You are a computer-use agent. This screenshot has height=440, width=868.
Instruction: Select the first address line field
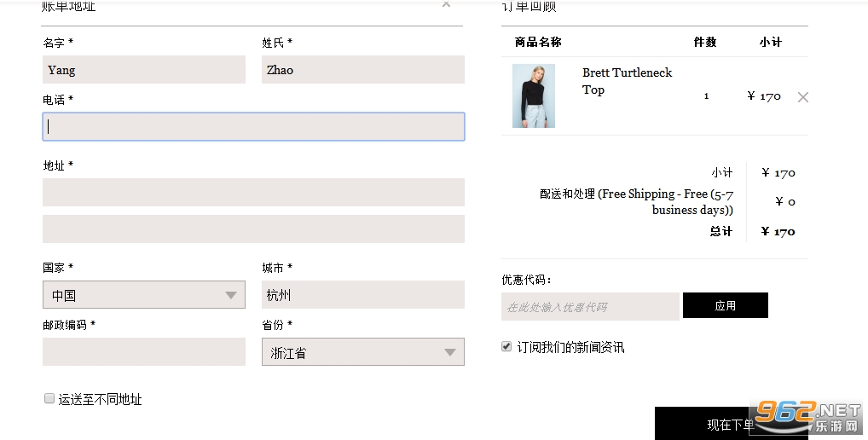pos(253,192)
